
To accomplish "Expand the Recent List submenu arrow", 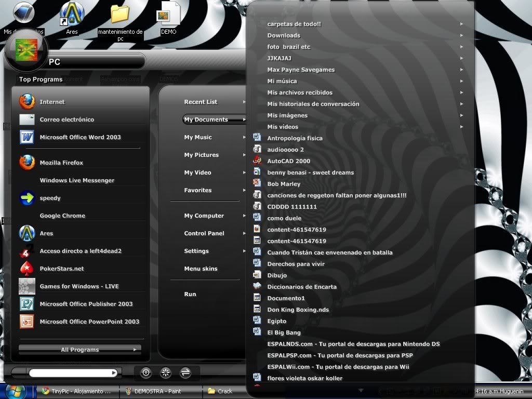I will click(x=244, y=102).
